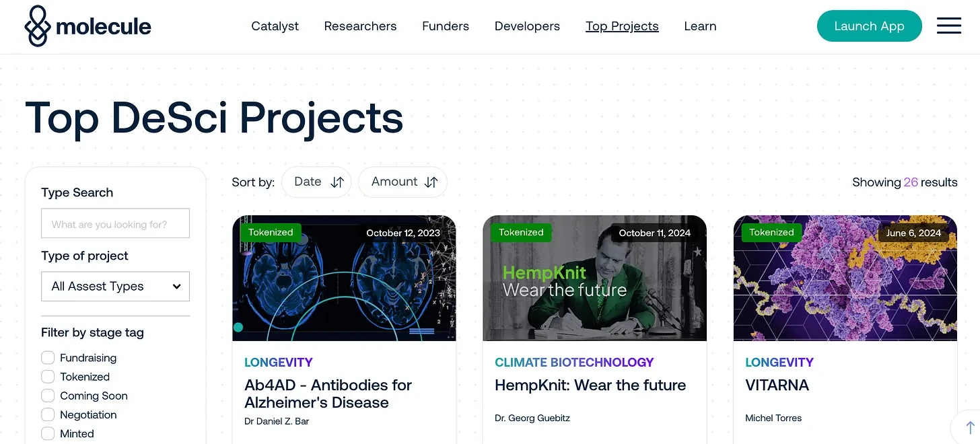Expand the All Assest Types dropdown
This screenshot has width=980, height=444.
pos(116,287)
